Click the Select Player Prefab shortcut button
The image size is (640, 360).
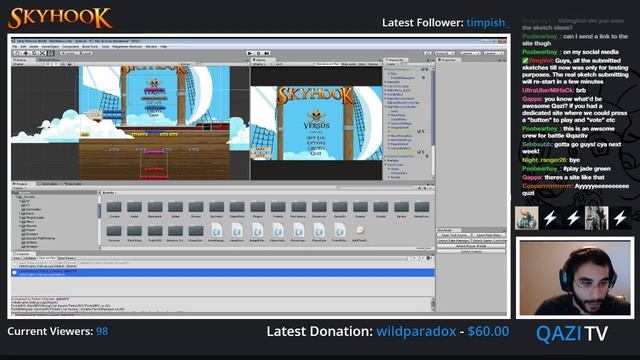[x=471, y=246]
